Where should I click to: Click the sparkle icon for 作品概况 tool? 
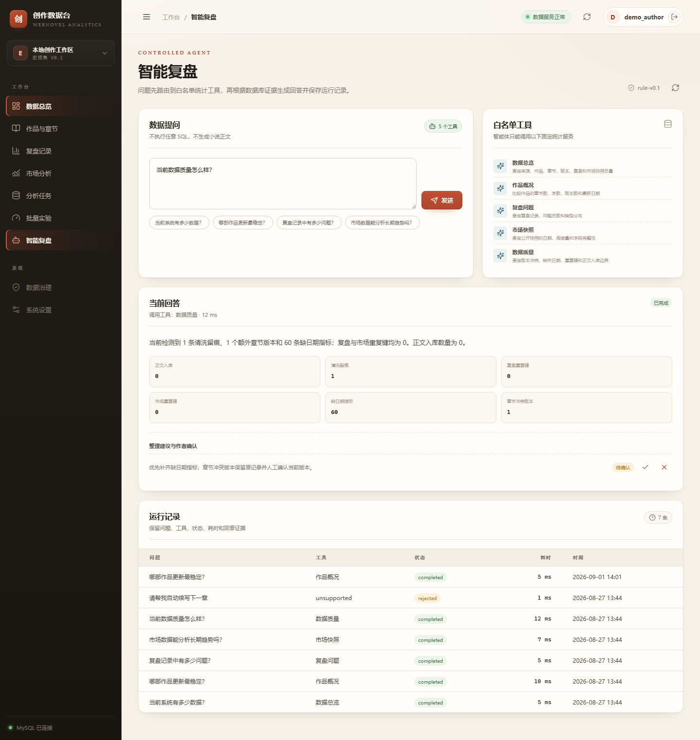tap(500, 189)
